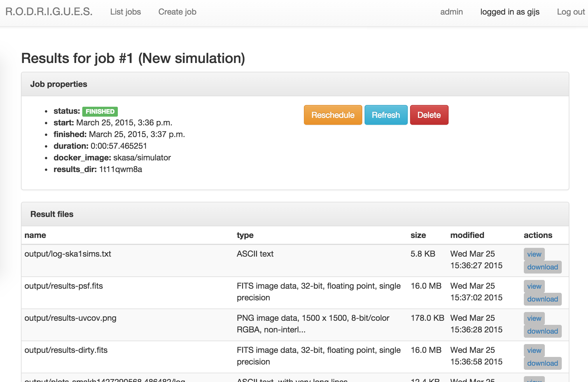View the results-uvcov.png image
The width and height of the screenshot is (588, 382).
[534, 318]
